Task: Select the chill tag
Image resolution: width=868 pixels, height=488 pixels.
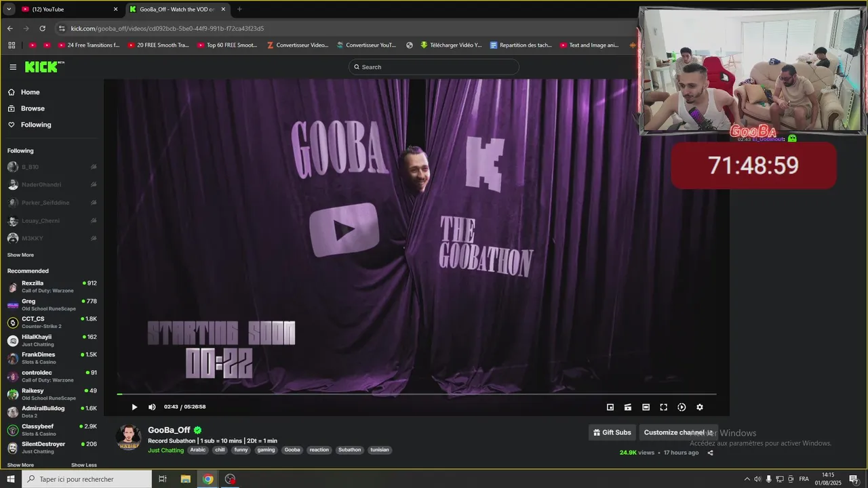Action: (220, 450)
